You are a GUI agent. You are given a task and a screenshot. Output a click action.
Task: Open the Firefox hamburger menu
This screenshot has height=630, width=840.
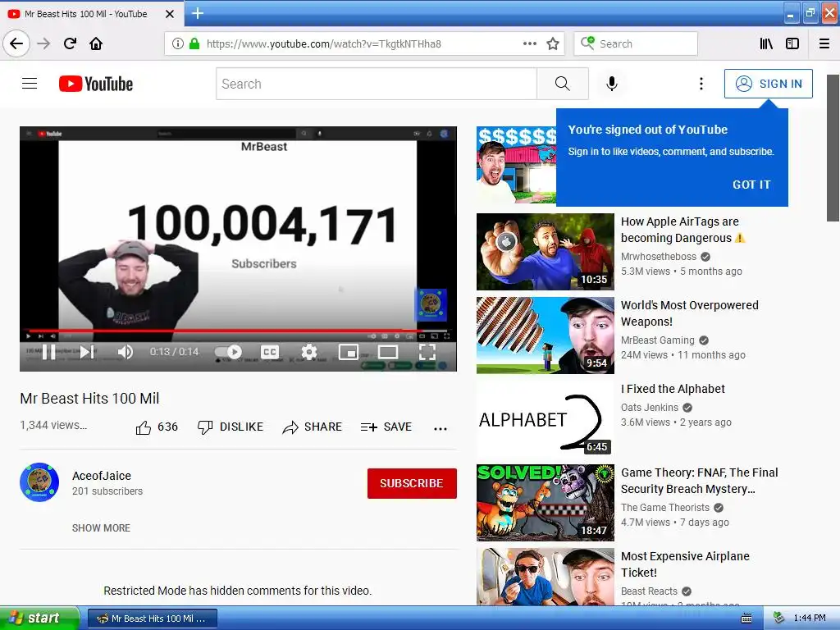[824, 43]
